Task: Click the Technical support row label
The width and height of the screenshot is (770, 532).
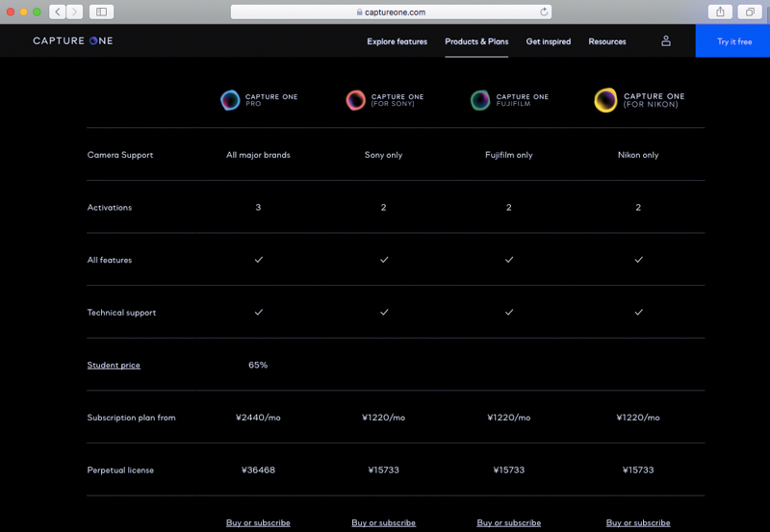Action: coord(121,313)
